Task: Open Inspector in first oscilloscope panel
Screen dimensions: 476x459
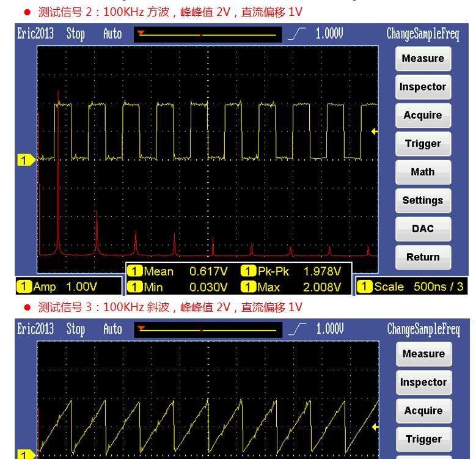Action: [x=423, y=87]
